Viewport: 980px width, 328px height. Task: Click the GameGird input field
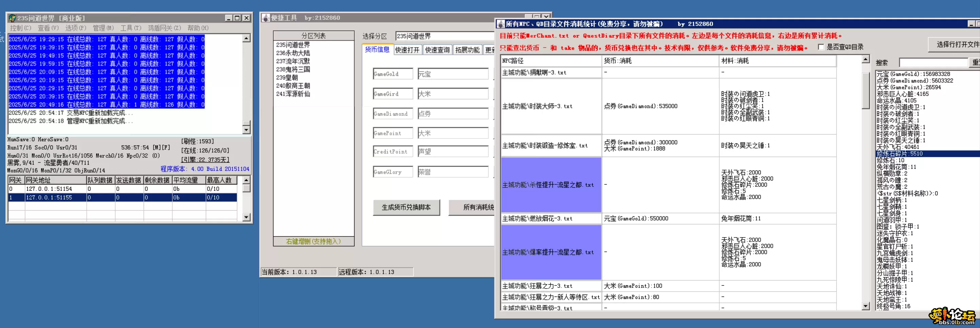click(x=392, y=94)
